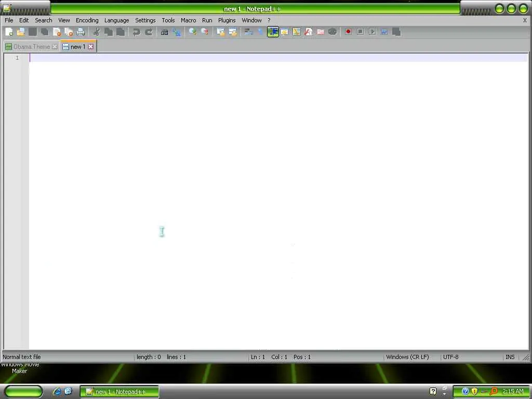
Task: Click the Cut scissors icon
Action: (97, 32)
